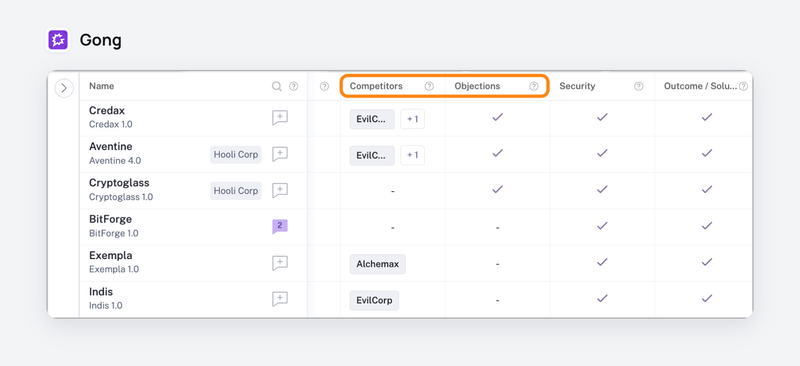800x366 pixels.
Task: Click the Outcome checkmark for Credax
Action: 707,117
